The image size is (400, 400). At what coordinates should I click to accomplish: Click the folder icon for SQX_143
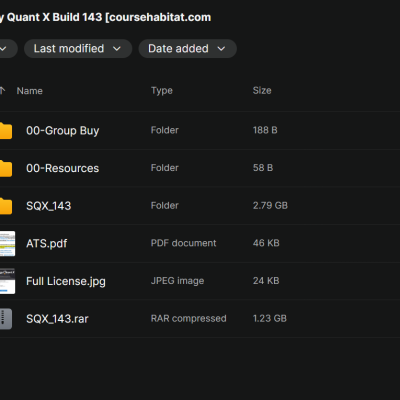[x=6, y=206]
